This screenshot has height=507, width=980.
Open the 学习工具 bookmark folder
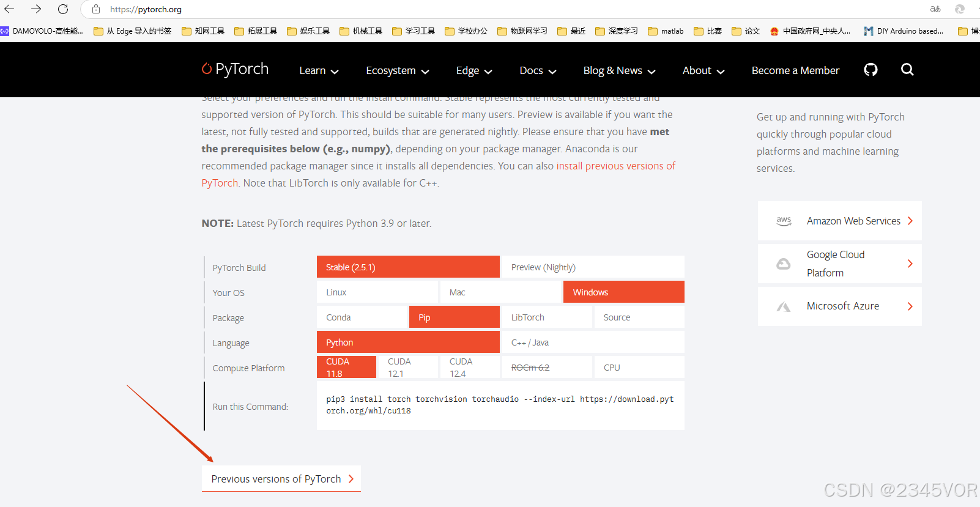[414, 31]
